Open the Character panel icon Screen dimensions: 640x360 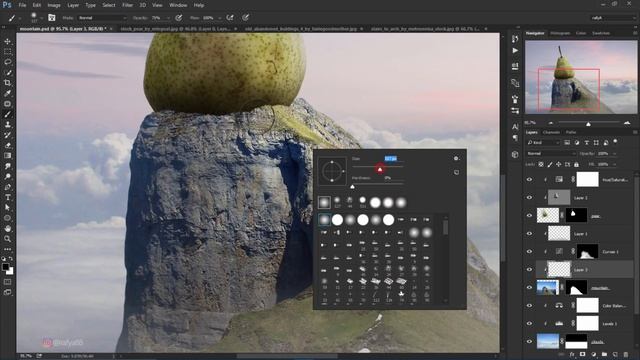pyautogui.click(x=515, y=127)
